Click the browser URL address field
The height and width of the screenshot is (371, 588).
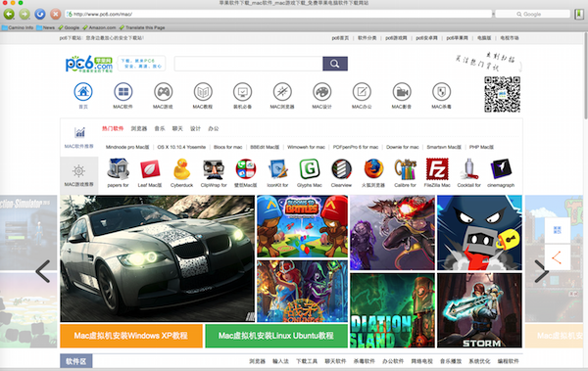click(278, 15)
